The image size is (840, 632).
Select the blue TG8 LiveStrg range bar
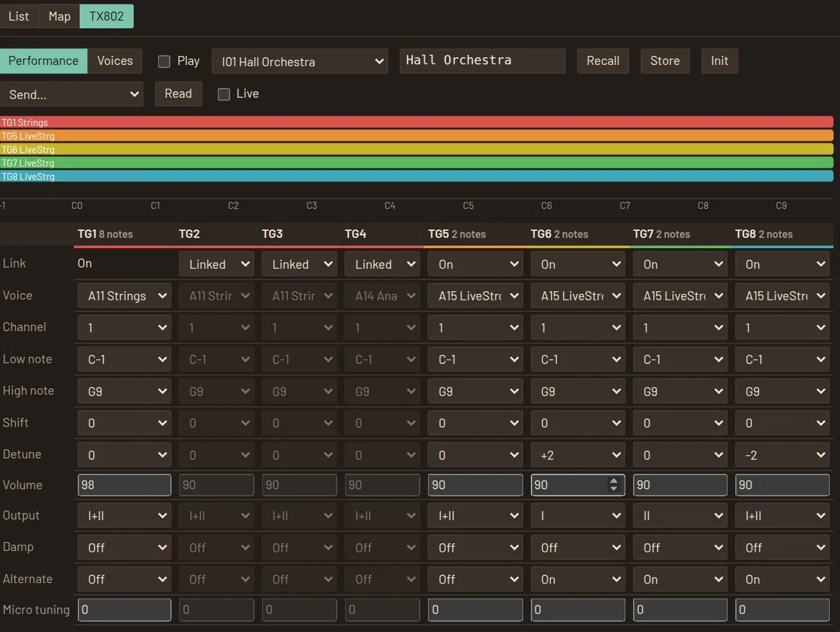416,176
